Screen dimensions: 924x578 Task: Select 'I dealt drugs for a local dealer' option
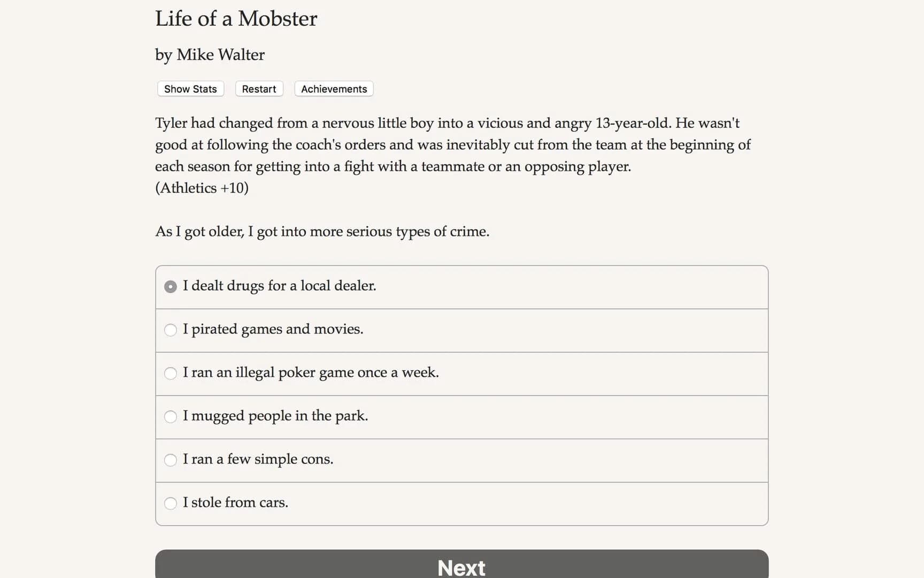280,286
